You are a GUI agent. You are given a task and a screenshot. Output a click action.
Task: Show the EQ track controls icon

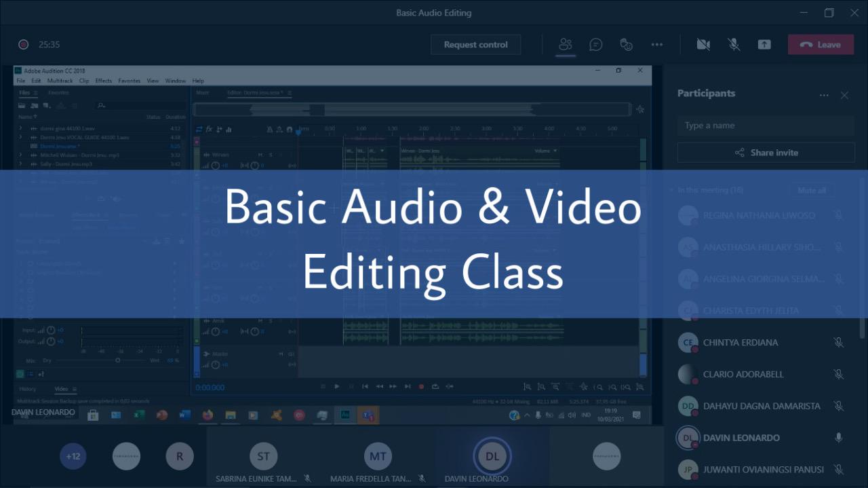click(229, 129)
